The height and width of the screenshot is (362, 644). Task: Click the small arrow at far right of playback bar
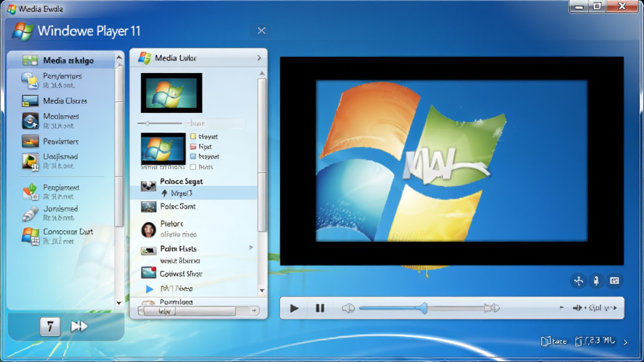[x=615, y=308]
